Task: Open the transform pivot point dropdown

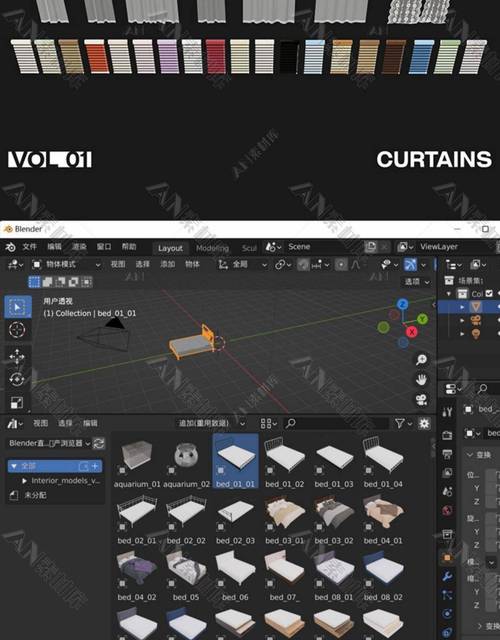Action: click(x=283, y=265)
